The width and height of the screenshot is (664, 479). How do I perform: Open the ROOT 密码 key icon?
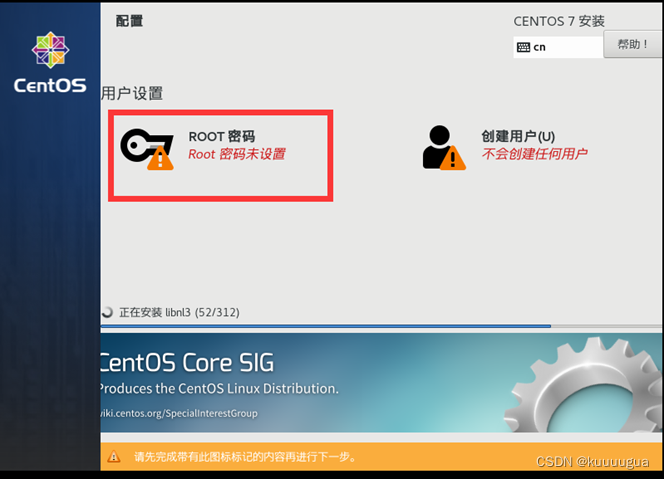(x=147, y=149)
